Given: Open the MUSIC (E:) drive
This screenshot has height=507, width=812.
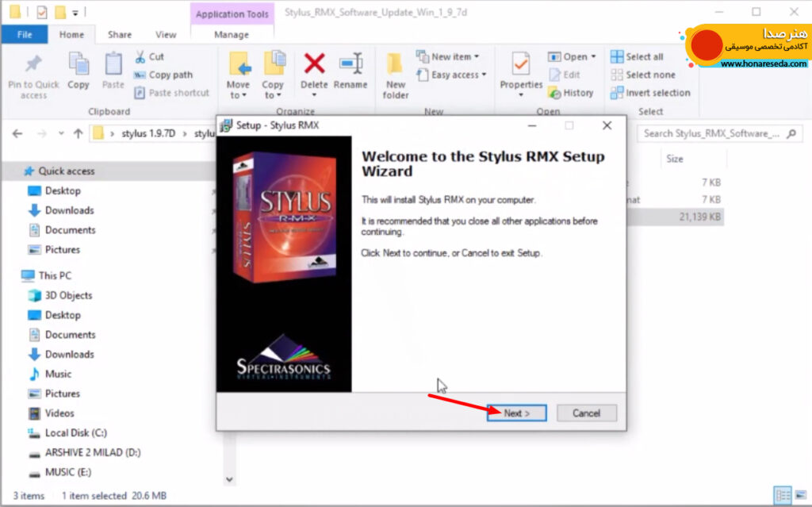Looking at the screenshot, I should pos(67,472).
